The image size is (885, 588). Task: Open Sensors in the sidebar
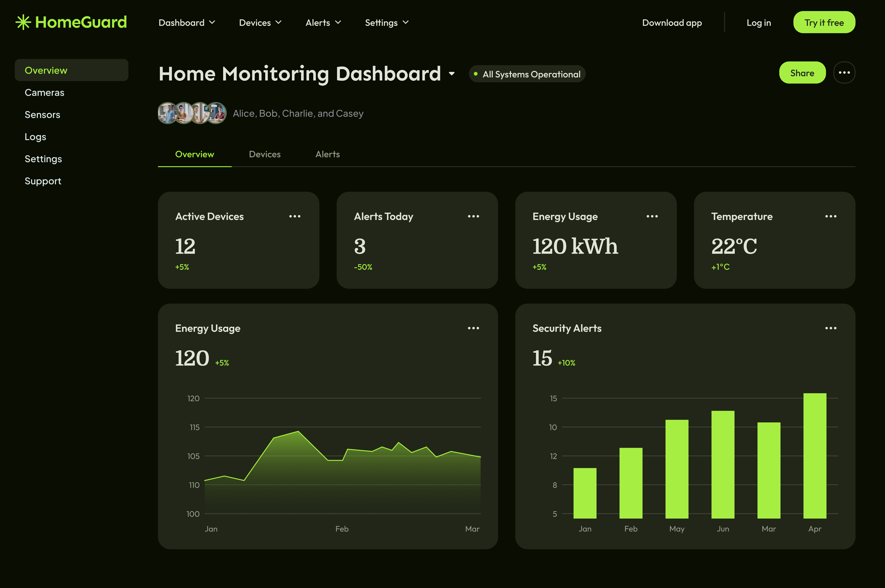coord(42,114)
